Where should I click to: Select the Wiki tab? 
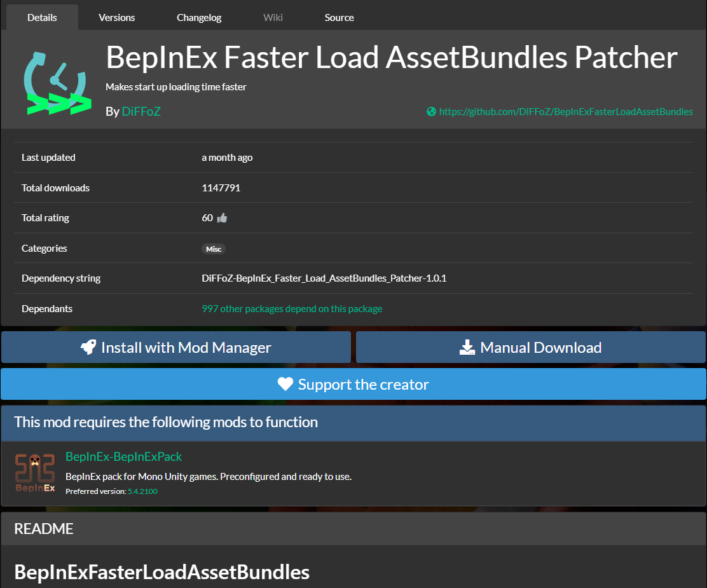coord(273,18)
